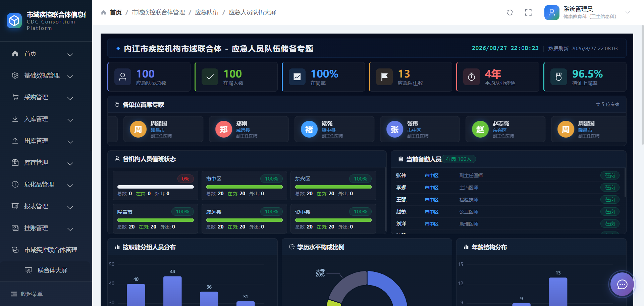Screen dimensions: 644x306
Task: Select 报表管理 sidebar menu label
Action: point(36,206)
